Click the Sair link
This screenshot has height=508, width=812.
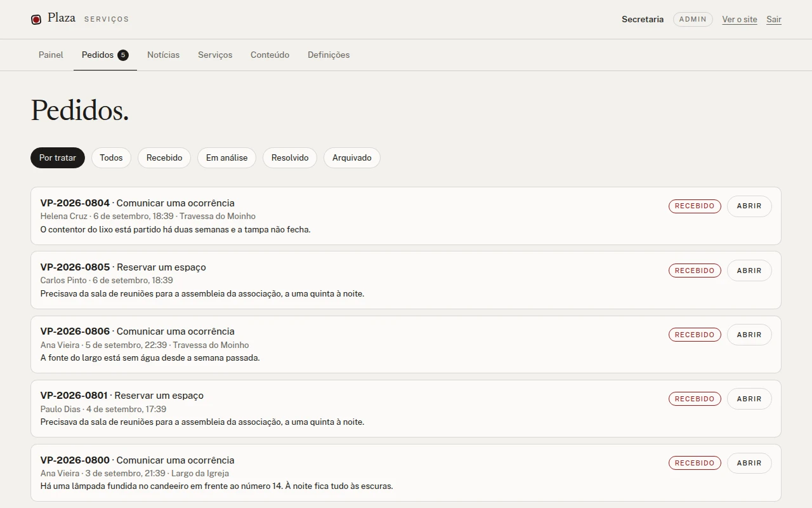click(x=774, y=19)
